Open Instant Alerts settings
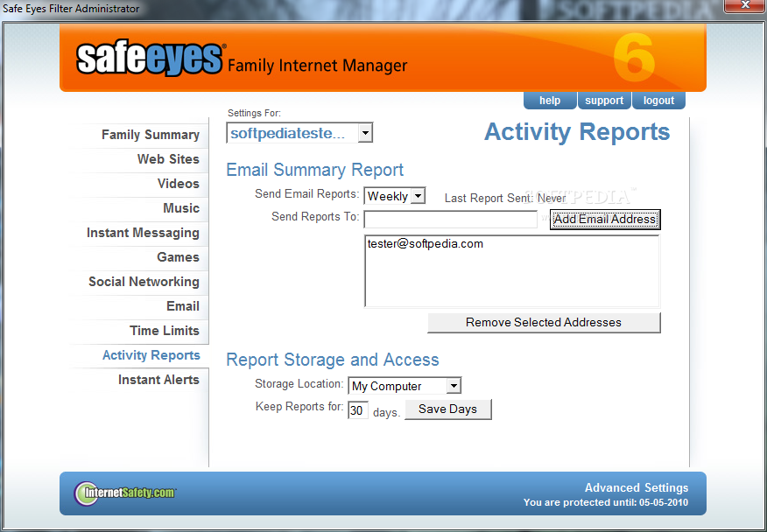Viewport: 767px width, 532px height. (x=158, y=380)
